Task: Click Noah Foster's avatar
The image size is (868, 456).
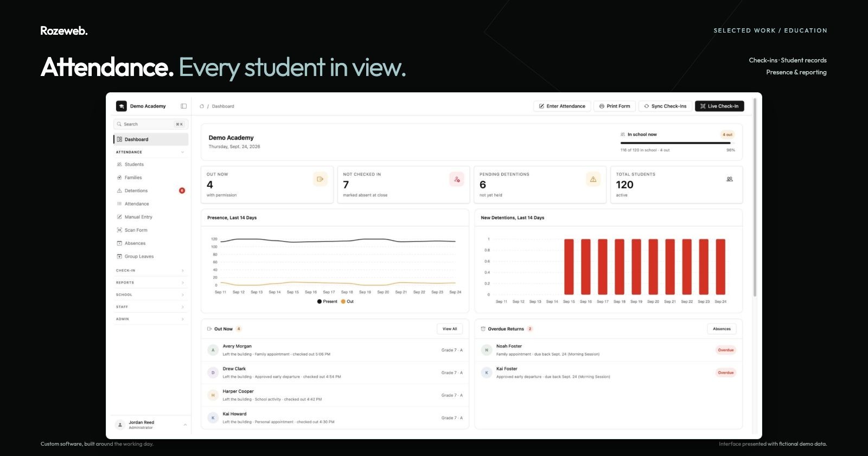Action: tap(487, 350)
